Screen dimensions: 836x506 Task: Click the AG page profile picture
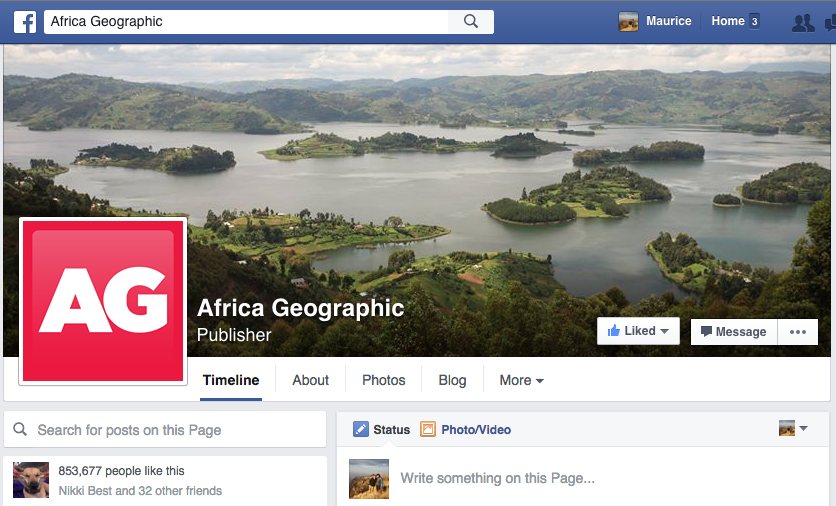tap(103, 301)
